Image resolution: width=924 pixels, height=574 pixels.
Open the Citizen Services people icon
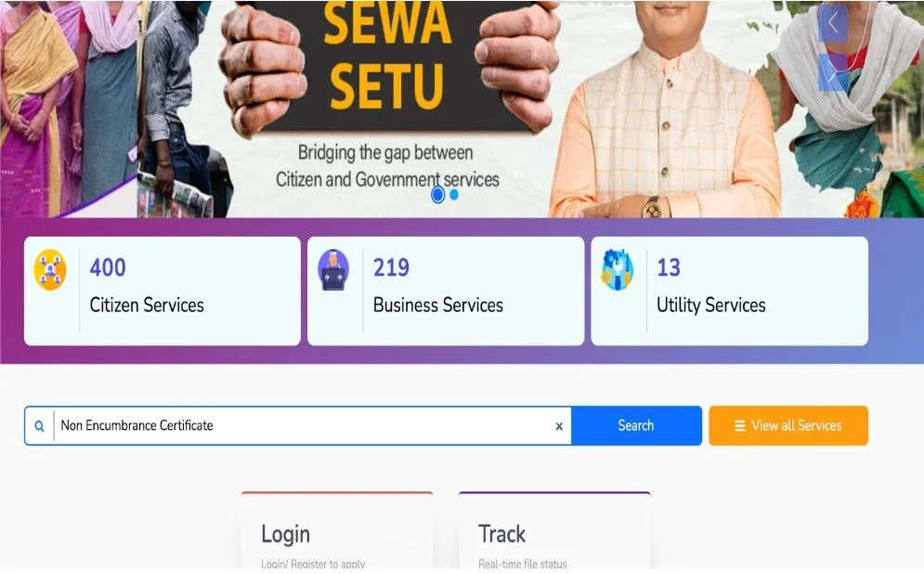coord(50,270)
